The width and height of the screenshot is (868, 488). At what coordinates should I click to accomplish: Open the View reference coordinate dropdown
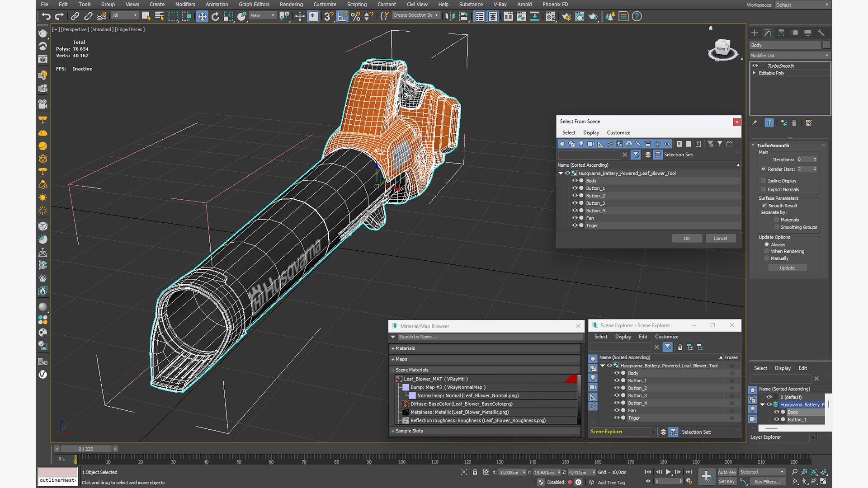click(262, 15)
